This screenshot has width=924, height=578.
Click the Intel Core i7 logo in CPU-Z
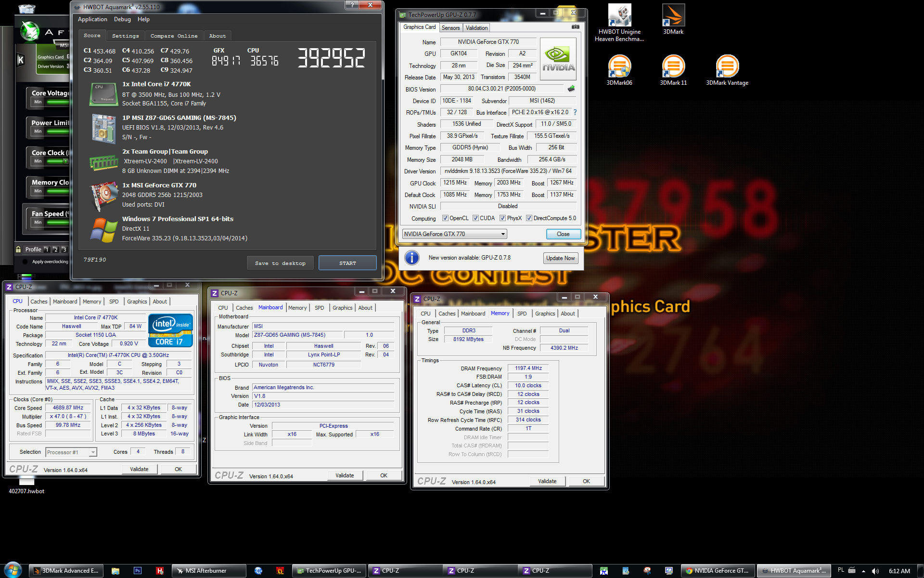(170, 330)
